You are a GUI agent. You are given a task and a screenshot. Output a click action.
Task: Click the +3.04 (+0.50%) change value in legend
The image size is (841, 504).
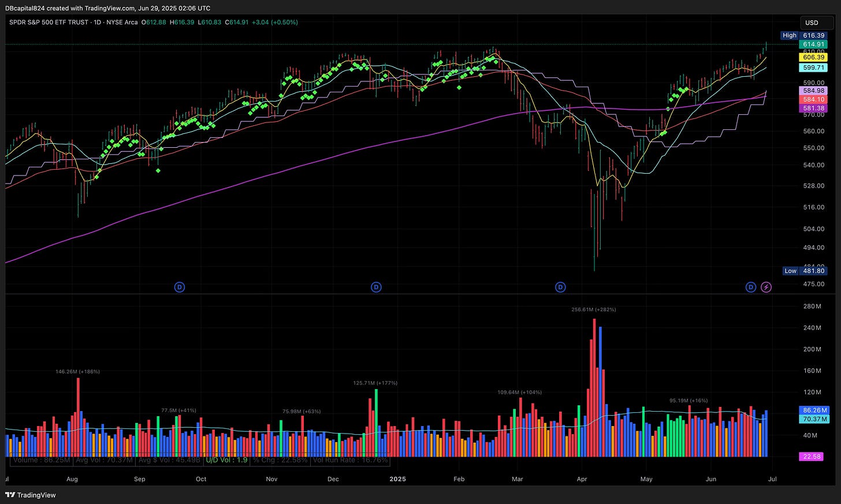[275, 23]
